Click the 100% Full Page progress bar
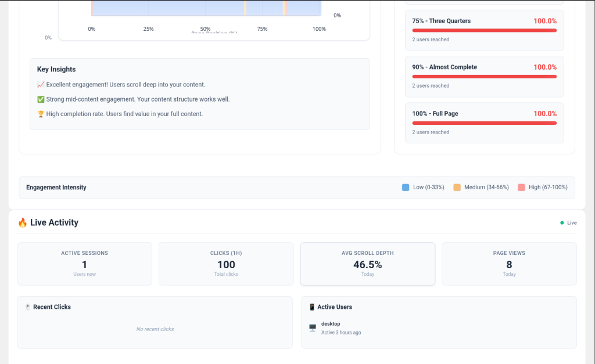Screen dimensions: 595x364 [x=484, y=123]
